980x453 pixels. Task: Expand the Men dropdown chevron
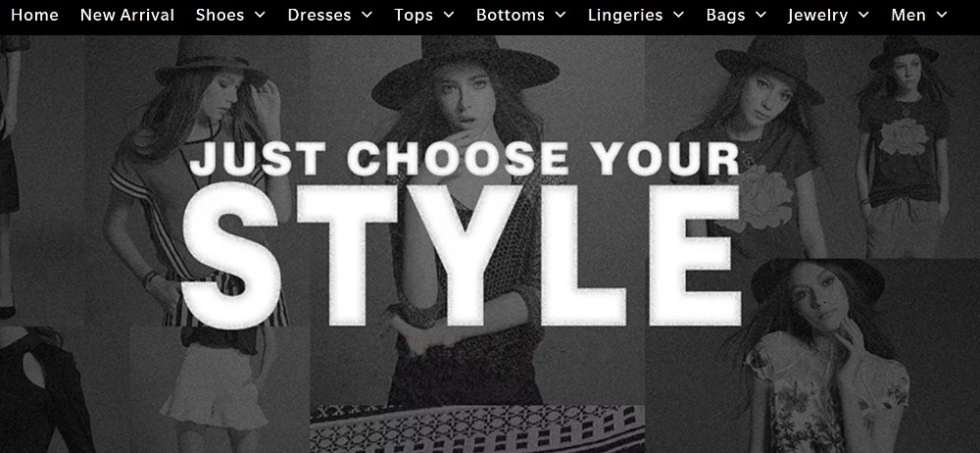(x=942, y=15)
